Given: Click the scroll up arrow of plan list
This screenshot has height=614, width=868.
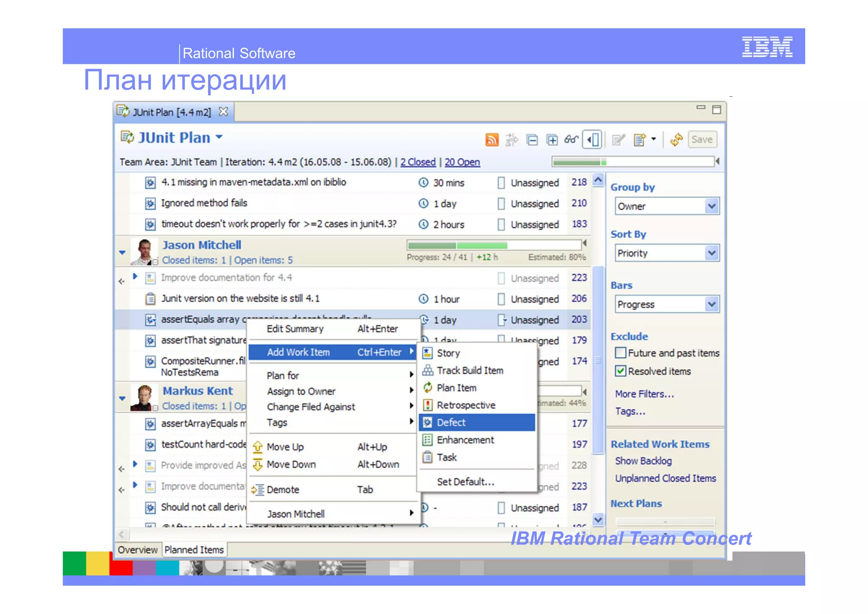Looking at the screenshot, I should click(598, 180).
